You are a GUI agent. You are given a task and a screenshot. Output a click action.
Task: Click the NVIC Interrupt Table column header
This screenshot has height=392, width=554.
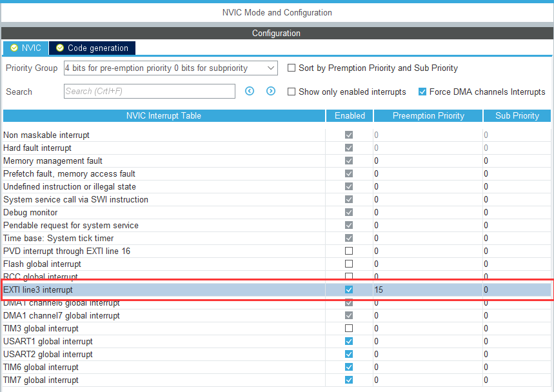tap(164, 116)
